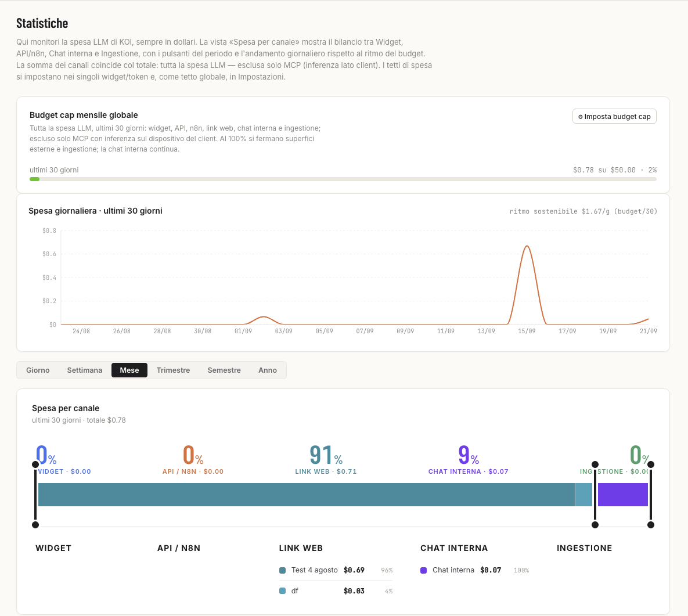Switch to the Giorno period tab
This screenshot has height=616, width=688.
click(x=38, y=370)
